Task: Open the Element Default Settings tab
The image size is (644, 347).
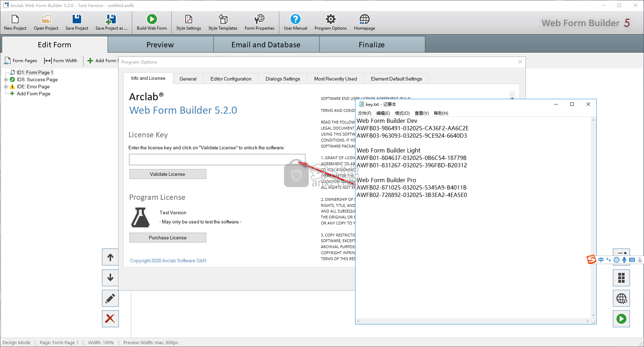Action: point(396,79)
